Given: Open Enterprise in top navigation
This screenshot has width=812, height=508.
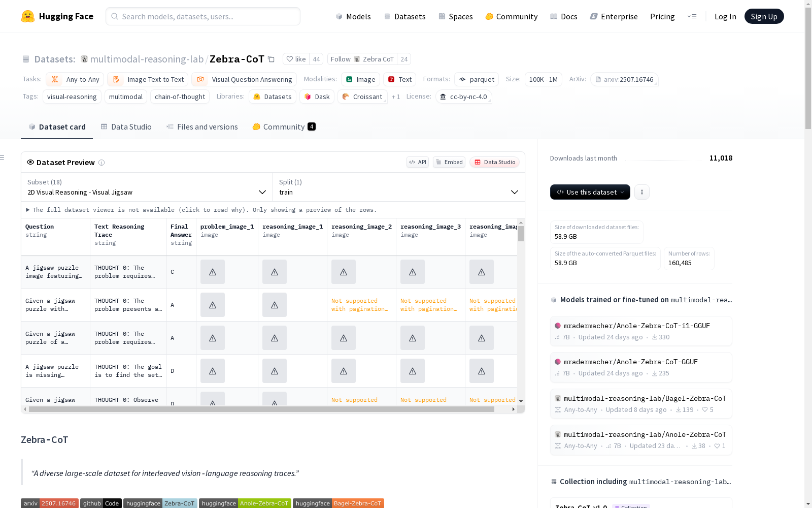Looking at the screenshot, I should [614, 16].
